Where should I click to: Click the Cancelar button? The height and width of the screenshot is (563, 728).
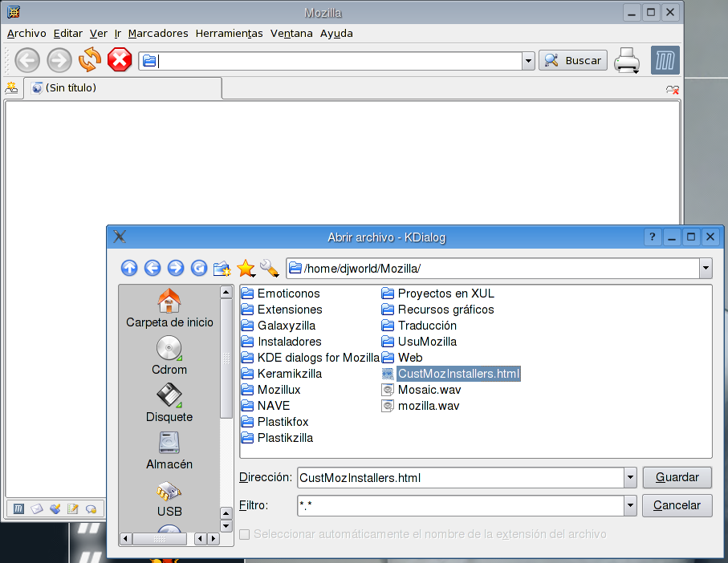point(677,505)
